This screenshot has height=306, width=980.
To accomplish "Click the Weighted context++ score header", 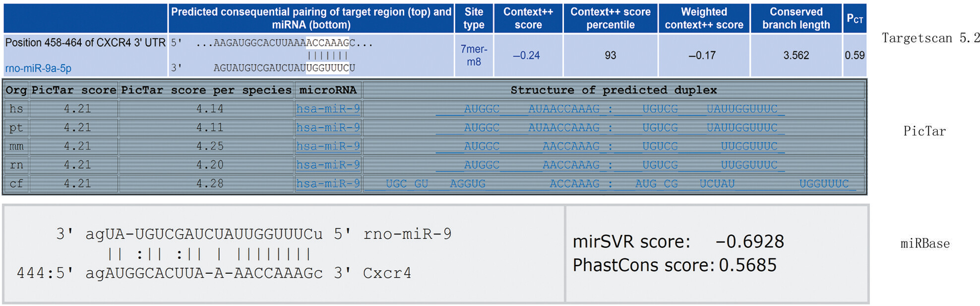I will (704, 18).
